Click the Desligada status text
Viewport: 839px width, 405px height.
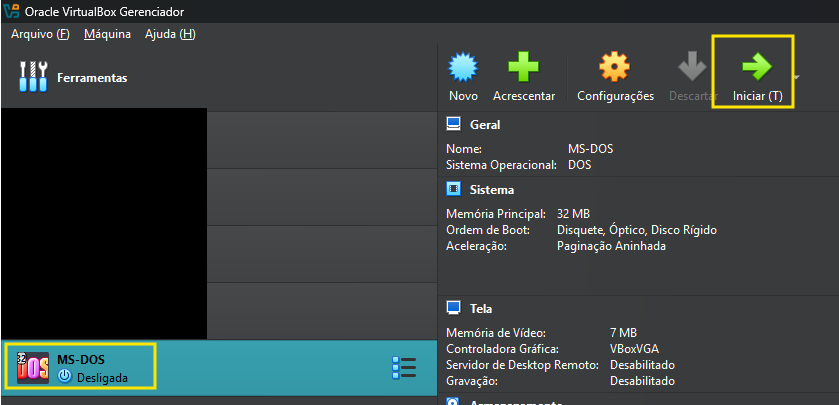102,378
